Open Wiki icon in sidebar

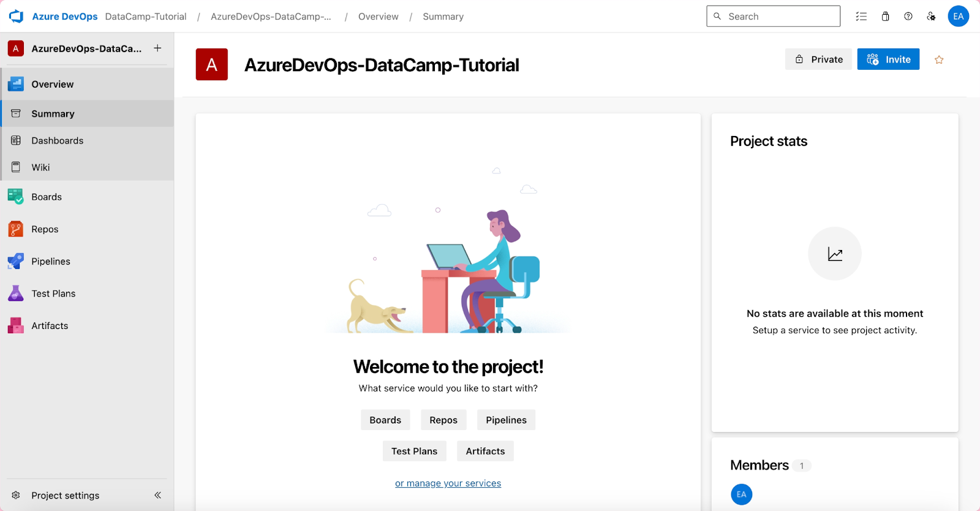pyautogui.click(x=16, y=167)
